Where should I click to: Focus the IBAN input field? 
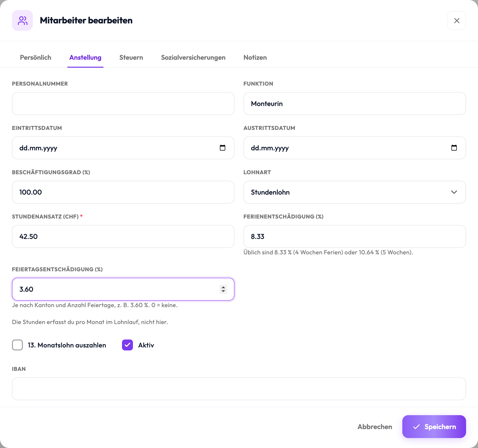point(239,389)
